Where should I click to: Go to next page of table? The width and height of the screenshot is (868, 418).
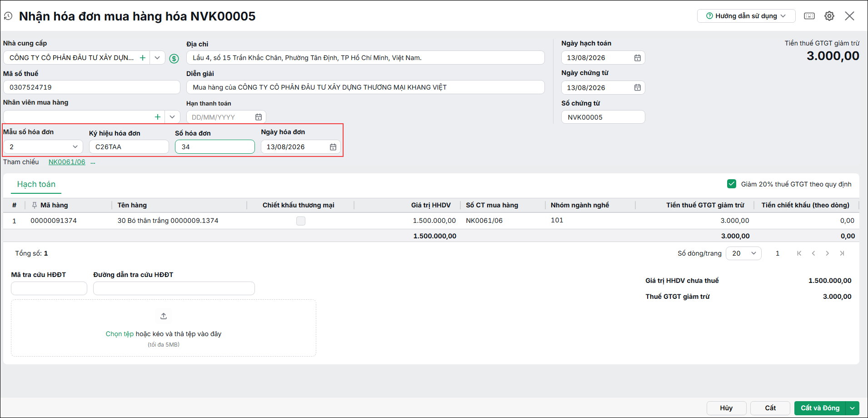tap(828, 253)
